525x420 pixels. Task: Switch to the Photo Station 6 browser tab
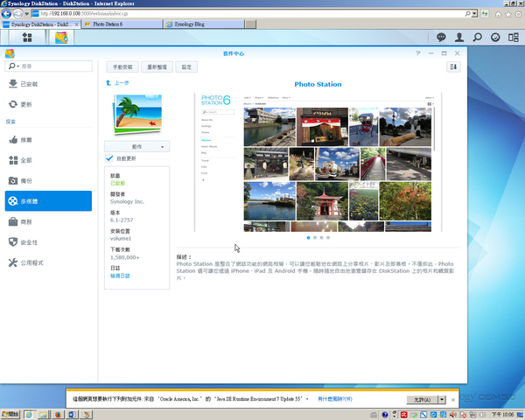(x=118, y=25)
